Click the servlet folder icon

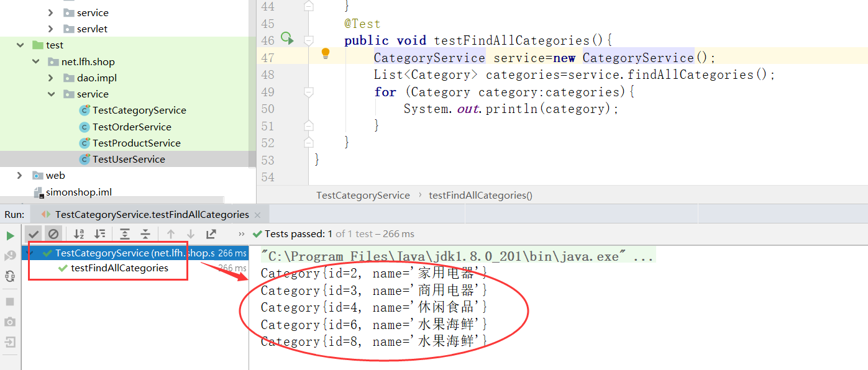[x=68, y=29]
